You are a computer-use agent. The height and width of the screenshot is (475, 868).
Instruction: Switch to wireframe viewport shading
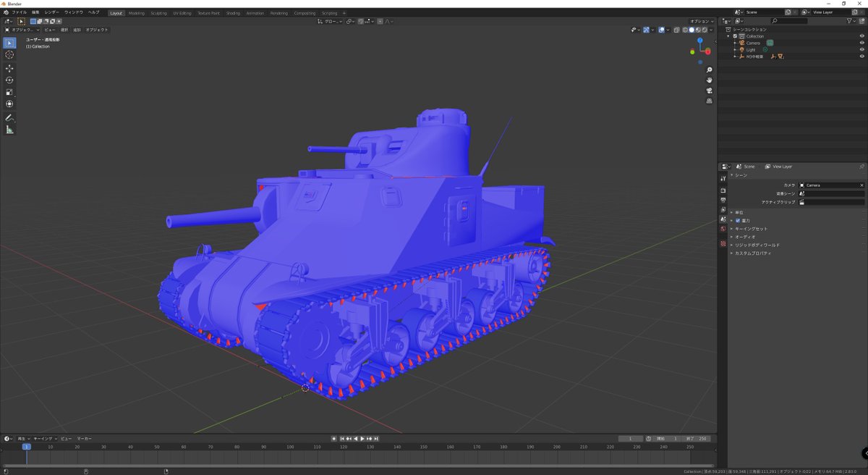point(685,30)
